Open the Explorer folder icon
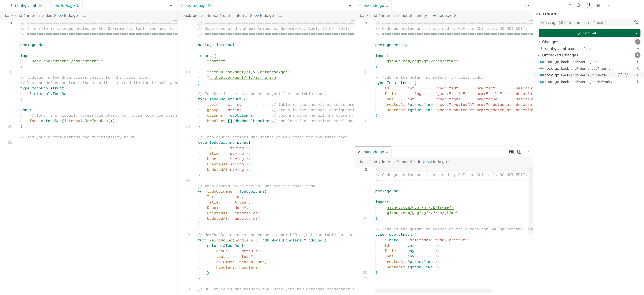The width and height of the screenshot is (644, 295). (569, 6)
